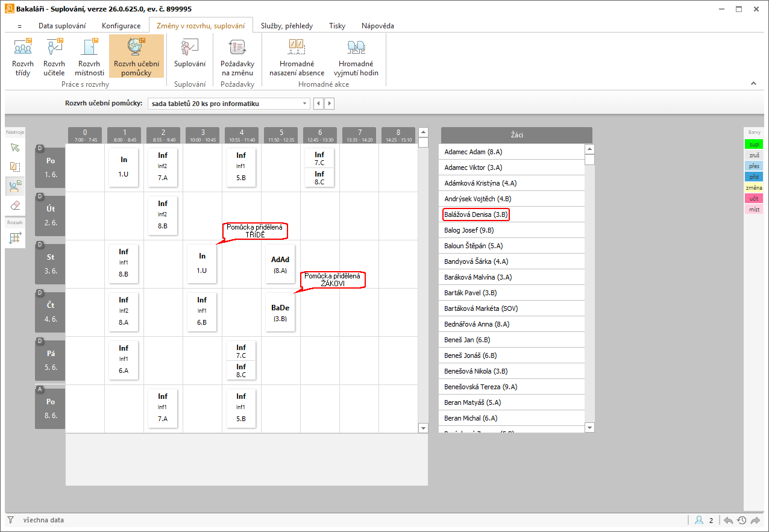Image resolution: width=769 pixels, height=532 pixels.
Task: Launch Hromadné vyjmutí hodin
Action: (356, 56)
